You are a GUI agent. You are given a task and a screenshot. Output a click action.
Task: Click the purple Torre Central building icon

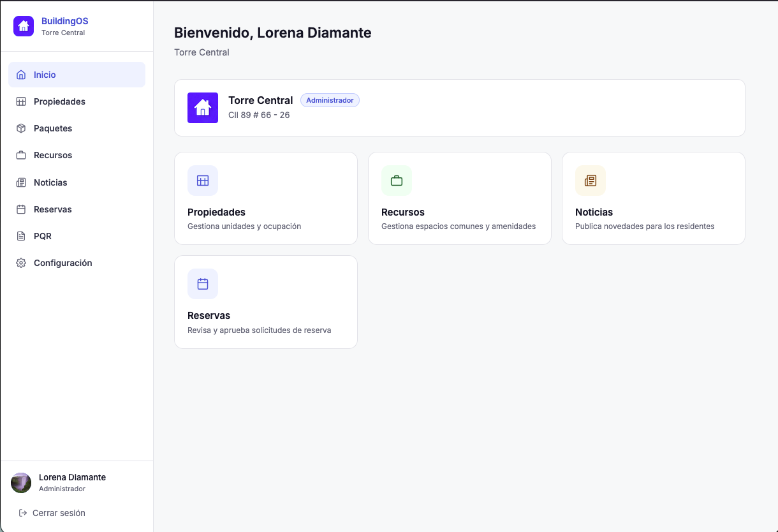(x=203, y=108)
